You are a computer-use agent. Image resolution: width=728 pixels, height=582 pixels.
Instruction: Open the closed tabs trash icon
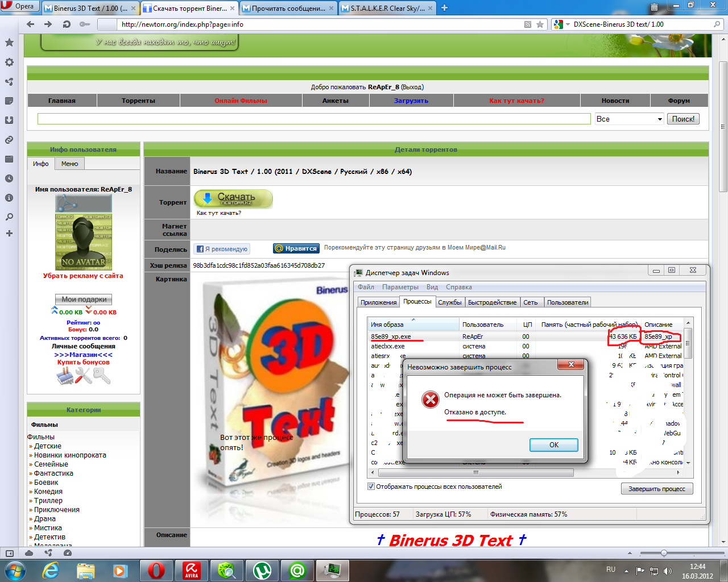pos(654,7)
